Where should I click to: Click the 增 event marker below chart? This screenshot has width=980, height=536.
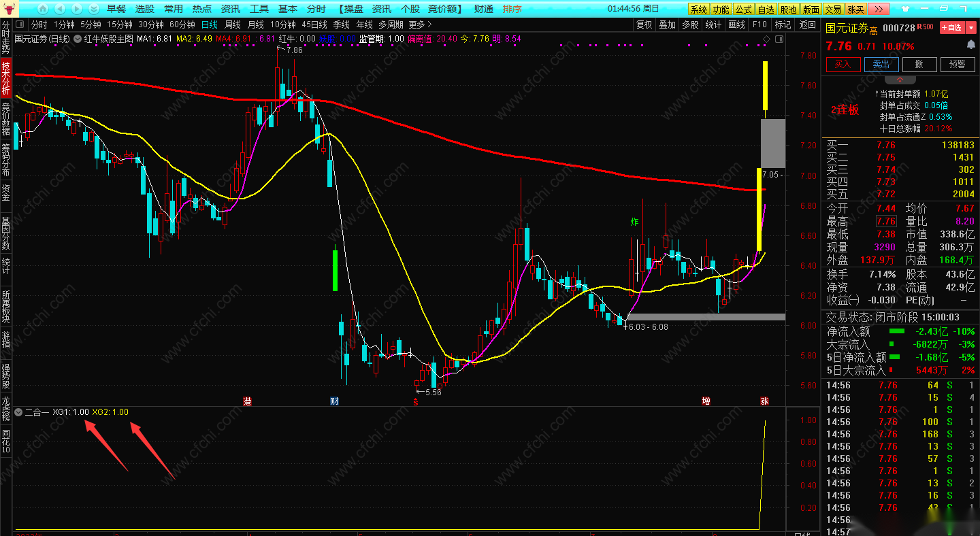(706, 401)
